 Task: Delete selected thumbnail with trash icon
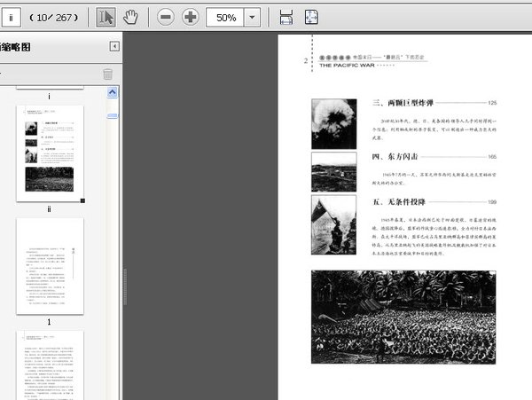click(108, 75)
